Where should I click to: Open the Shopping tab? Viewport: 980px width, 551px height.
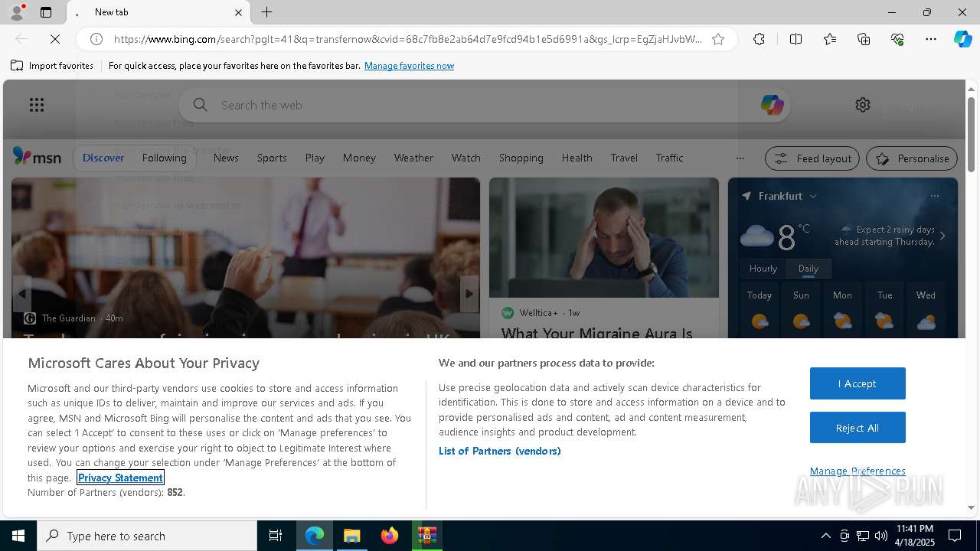521,158
